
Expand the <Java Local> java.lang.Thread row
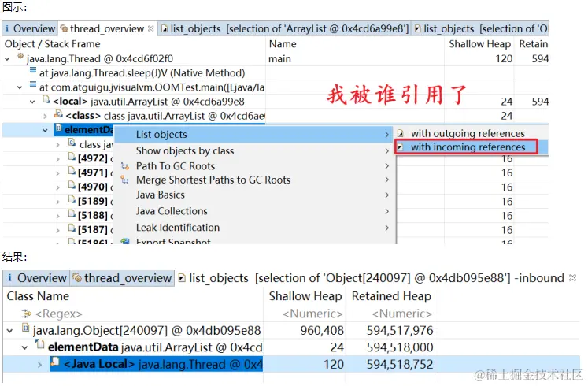pyautogui.click(x=39, y=365)
